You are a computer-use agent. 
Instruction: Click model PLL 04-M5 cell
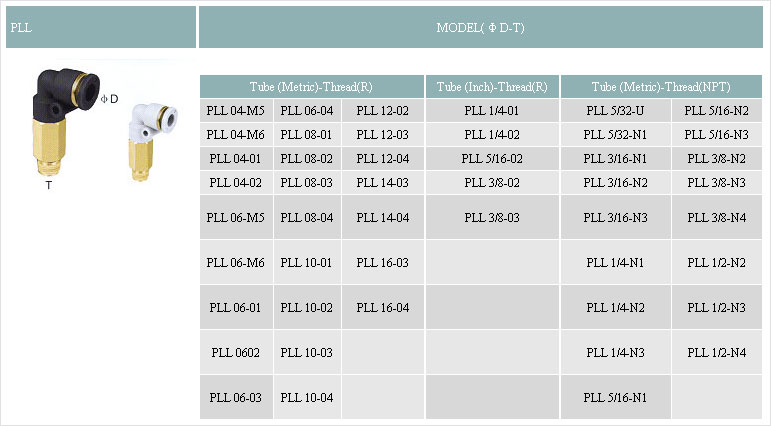(236, 111)
